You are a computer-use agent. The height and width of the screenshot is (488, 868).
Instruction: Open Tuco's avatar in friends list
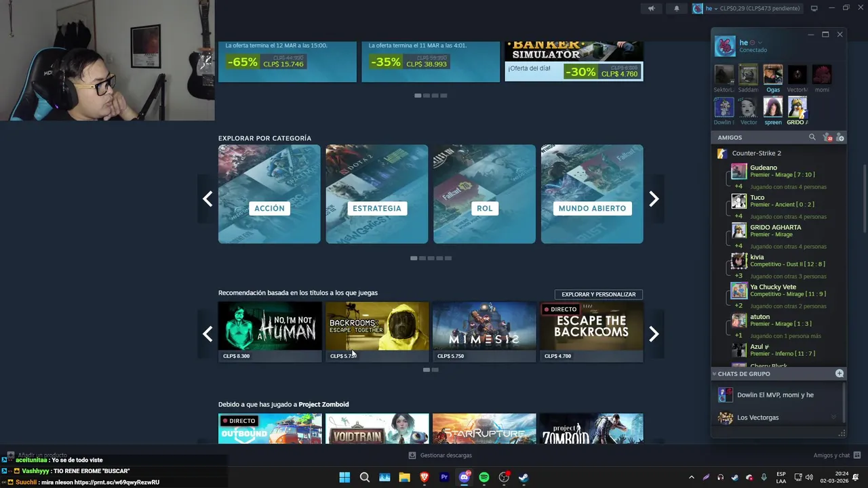(x=739, y=201)
